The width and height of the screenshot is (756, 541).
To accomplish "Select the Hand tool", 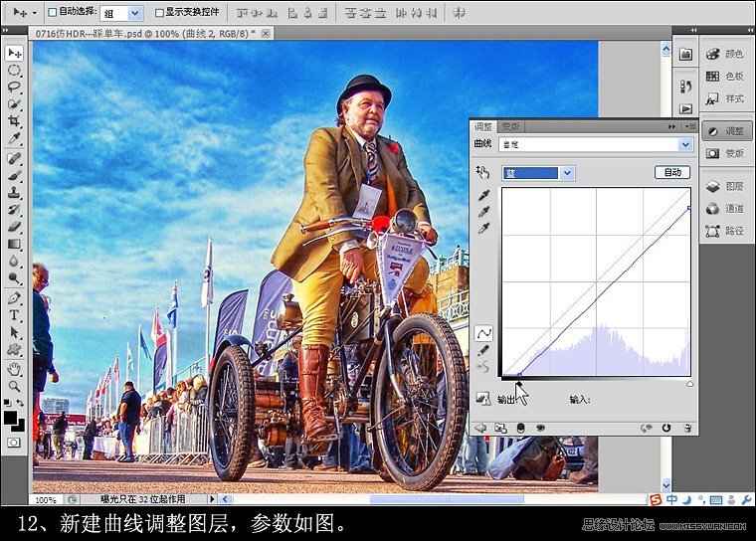I will pyautogui.click(x=15, y=369).
